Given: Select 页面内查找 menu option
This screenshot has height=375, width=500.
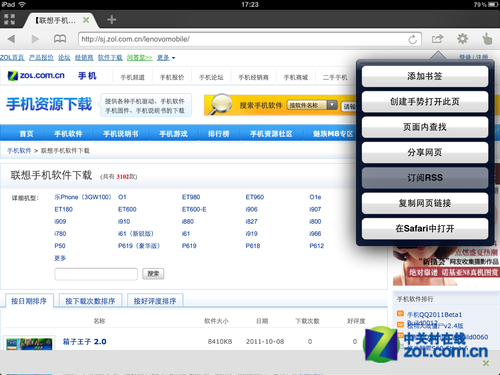Looking at the screenshot, I should pos(425,127).
